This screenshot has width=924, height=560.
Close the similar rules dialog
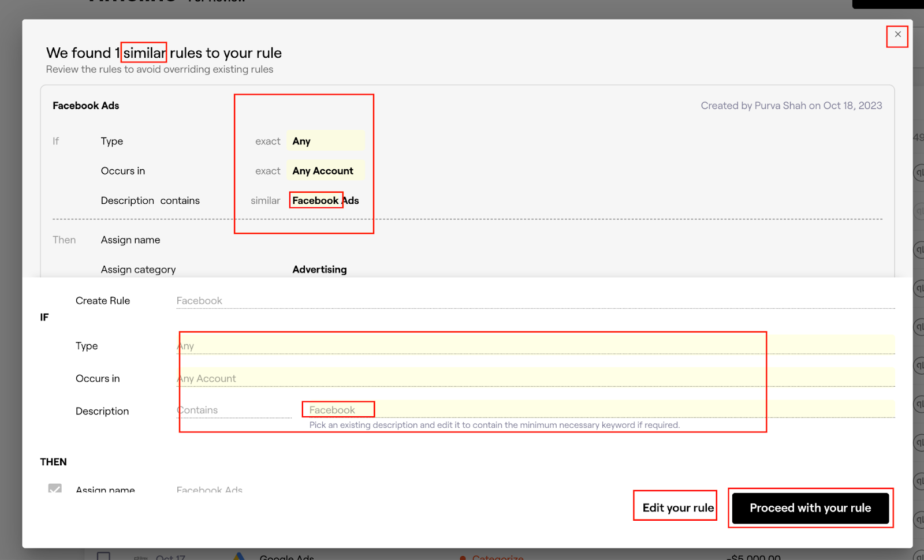(897, 35)
